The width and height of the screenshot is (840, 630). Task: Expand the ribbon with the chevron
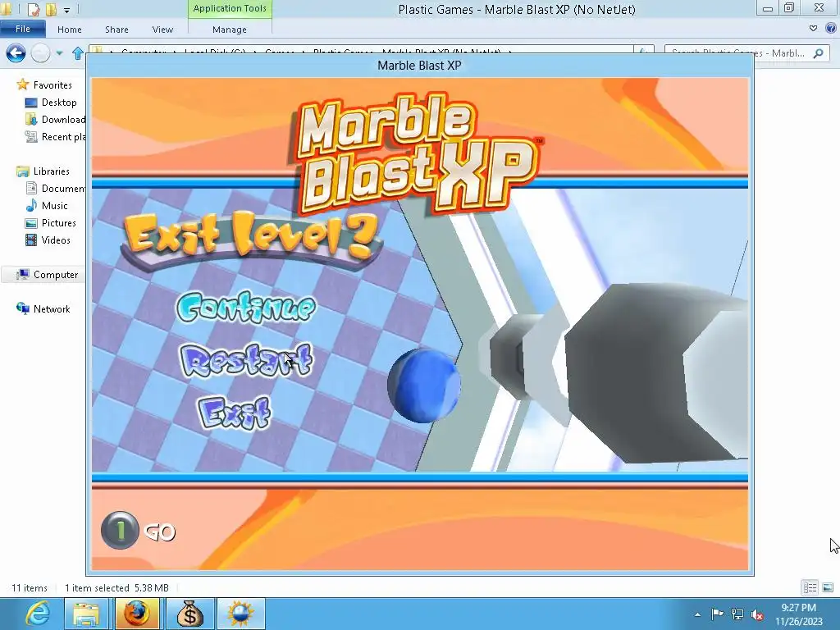813,29
